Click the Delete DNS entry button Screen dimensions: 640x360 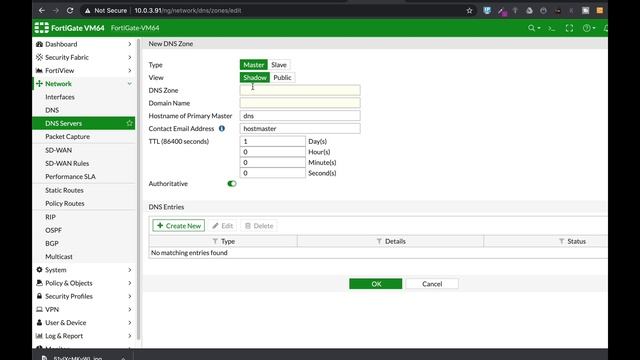pos(259,225)
